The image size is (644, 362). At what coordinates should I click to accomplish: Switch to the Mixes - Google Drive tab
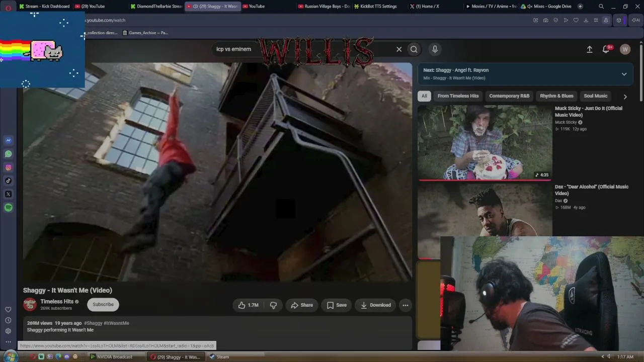546,7
